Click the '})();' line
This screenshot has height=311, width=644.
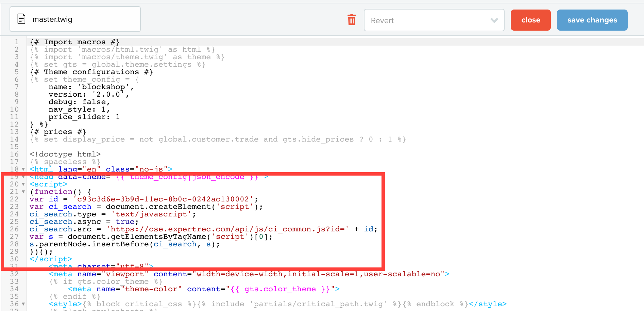pos(41,251)
